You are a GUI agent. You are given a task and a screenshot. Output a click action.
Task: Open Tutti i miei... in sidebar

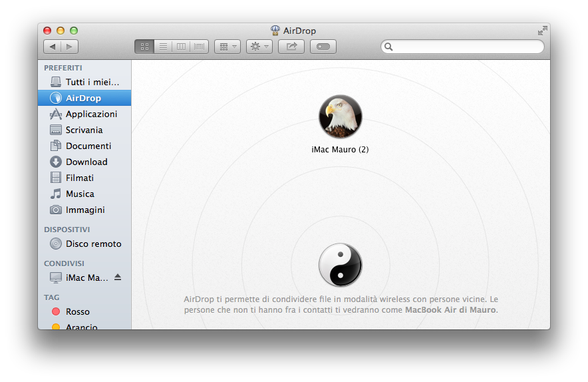tap(84, 82)
